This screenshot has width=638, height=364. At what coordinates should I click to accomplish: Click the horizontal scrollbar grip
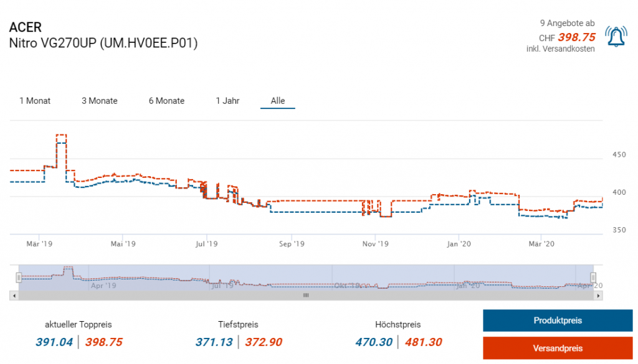pos(306,296)
